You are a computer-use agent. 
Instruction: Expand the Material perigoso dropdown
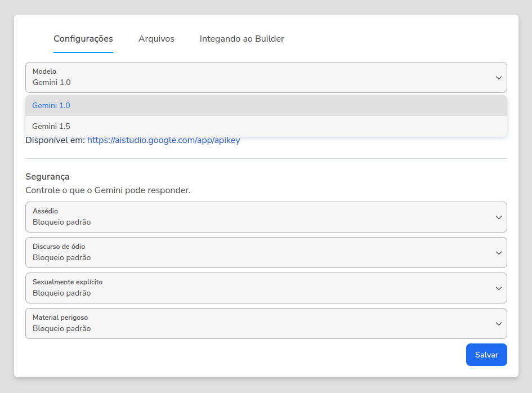[266, 323]
